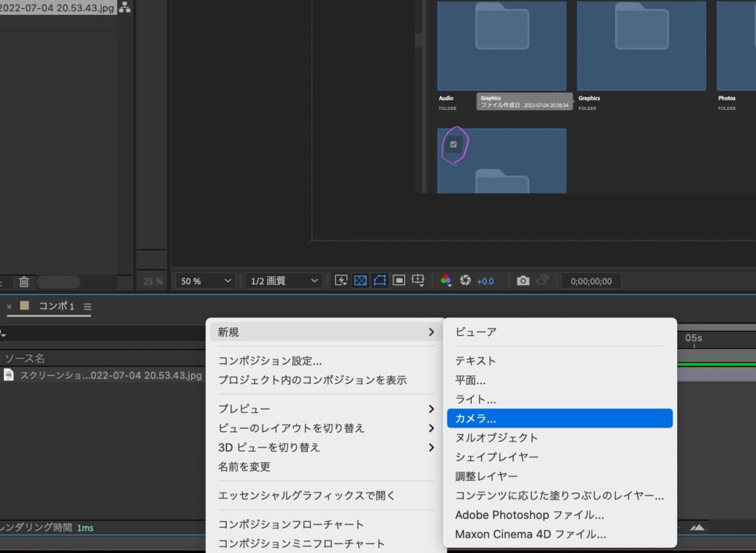
Task: Expand the プレビュー submenu
Action: 325,408
